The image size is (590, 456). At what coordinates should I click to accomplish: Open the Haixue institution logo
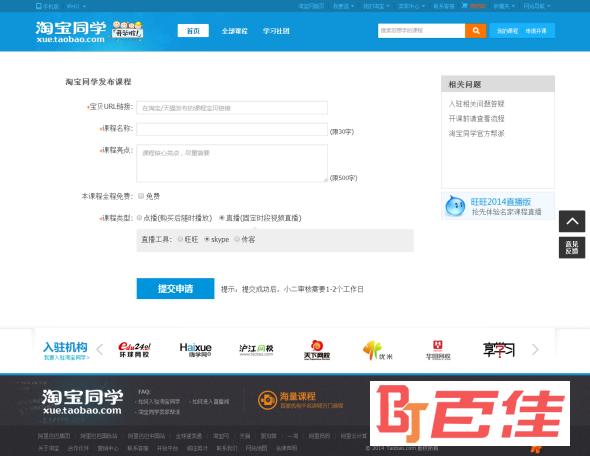pos(195,350)
